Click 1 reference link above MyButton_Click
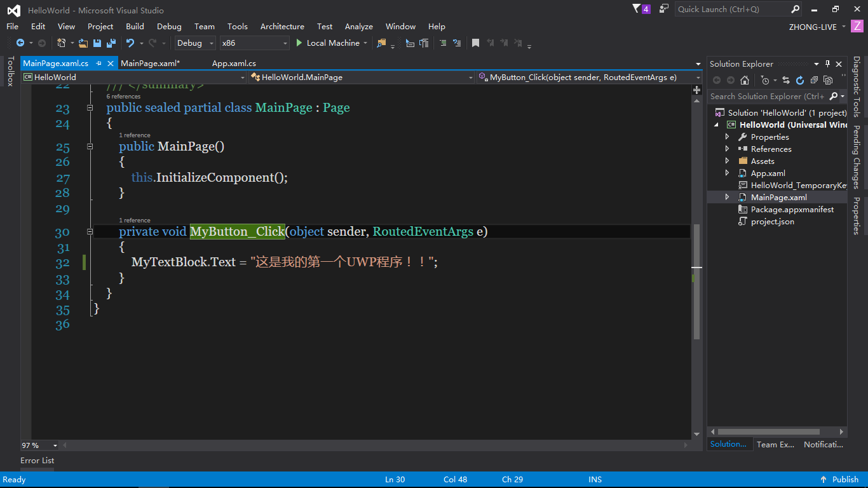The width and height of the screenshot is (868, 488). tap(135, 220)
